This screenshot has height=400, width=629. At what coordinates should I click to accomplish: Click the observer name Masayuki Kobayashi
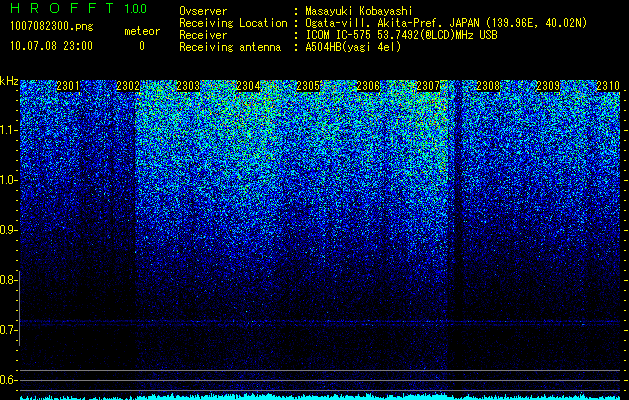coord(359,11)
